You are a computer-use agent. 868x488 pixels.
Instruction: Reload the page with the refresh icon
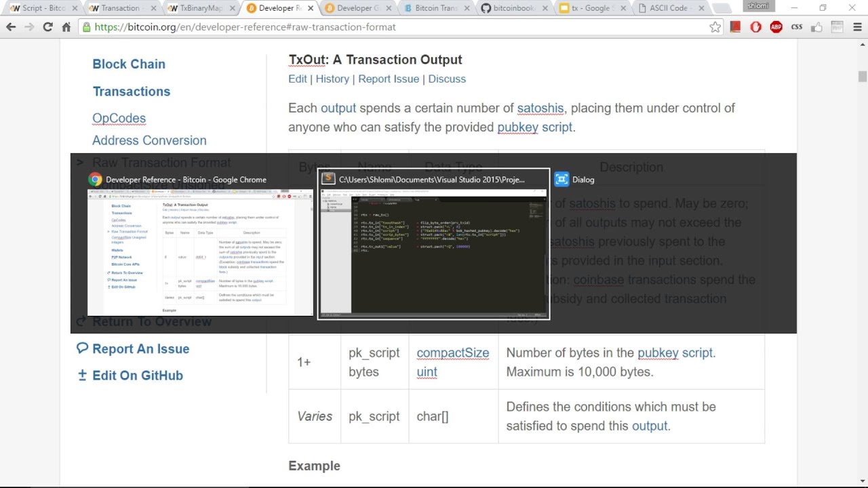[x=47, y=27]
